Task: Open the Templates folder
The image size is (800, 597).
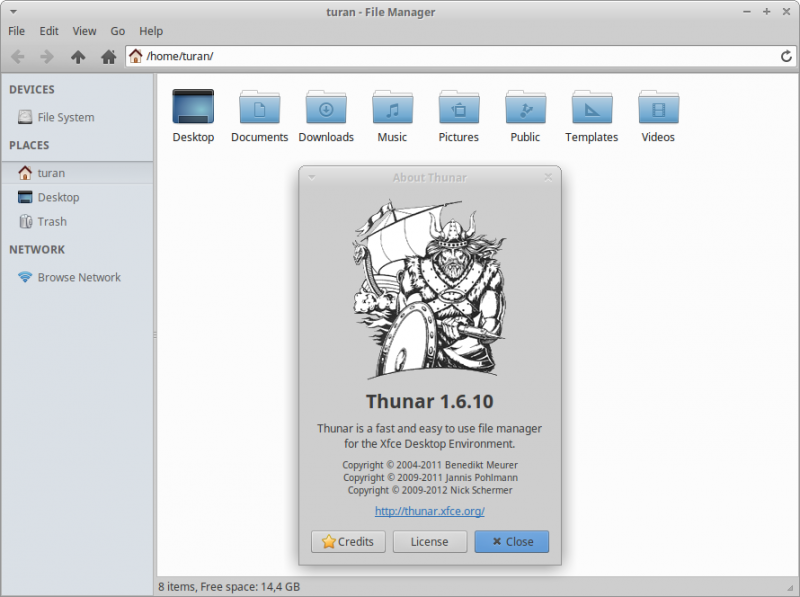Action: 591,116
